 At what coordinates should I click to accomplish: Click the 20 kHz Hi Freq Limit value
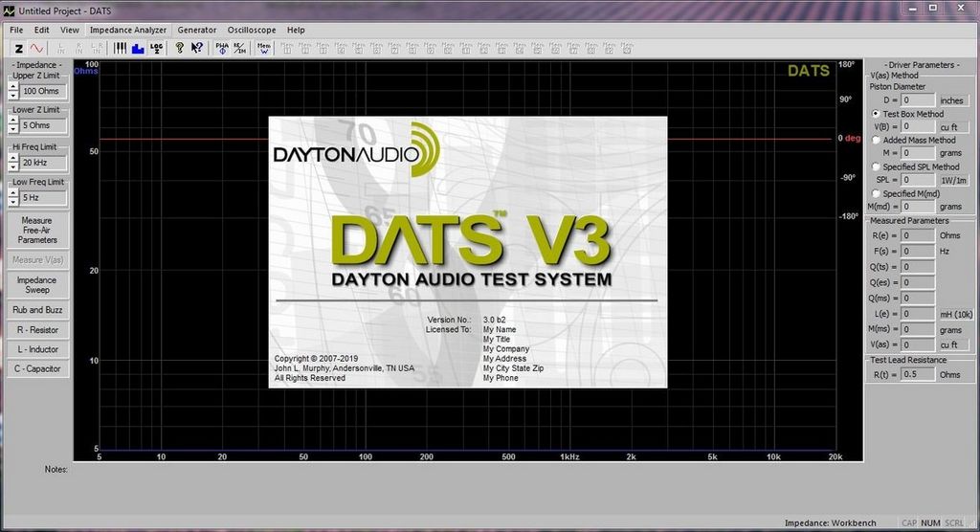42,163
